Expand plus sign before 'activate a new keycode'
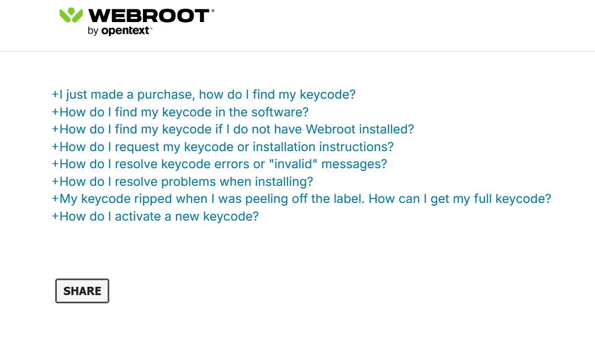Screen dimensions: 595x364 [55, 217]
